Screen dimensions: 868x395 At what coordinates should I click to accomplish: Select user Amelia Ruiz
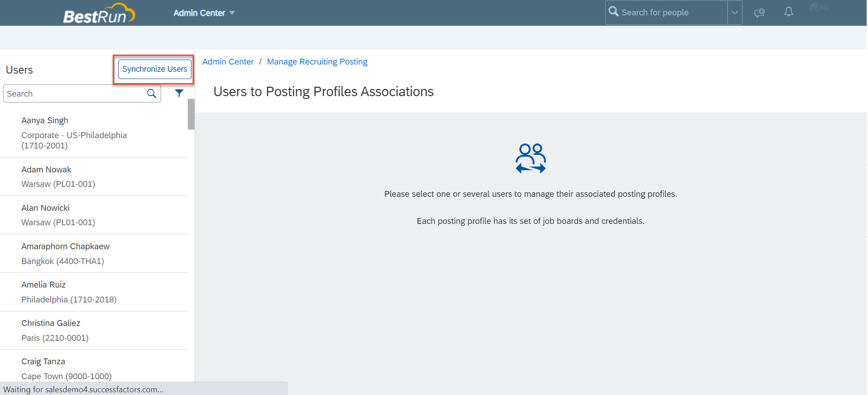(94, 292)
